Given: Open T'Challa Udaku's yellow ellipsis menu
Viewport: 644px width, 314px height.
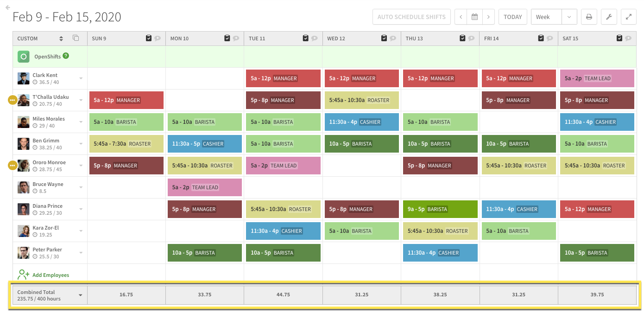Looking at the screenshot, I should 13,100.
